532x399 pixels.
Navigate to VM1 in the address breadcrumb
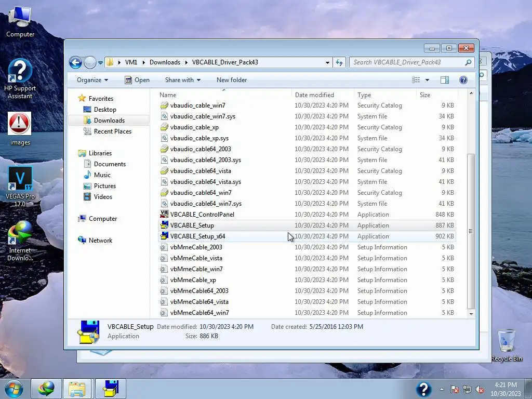131,62
